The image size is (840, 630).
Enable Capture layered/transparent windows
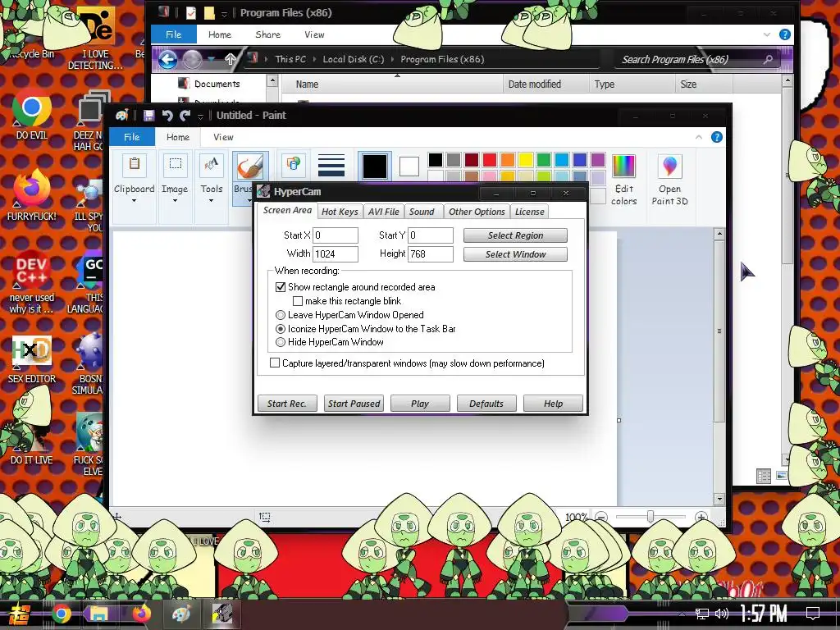click(x=275, y=363)
